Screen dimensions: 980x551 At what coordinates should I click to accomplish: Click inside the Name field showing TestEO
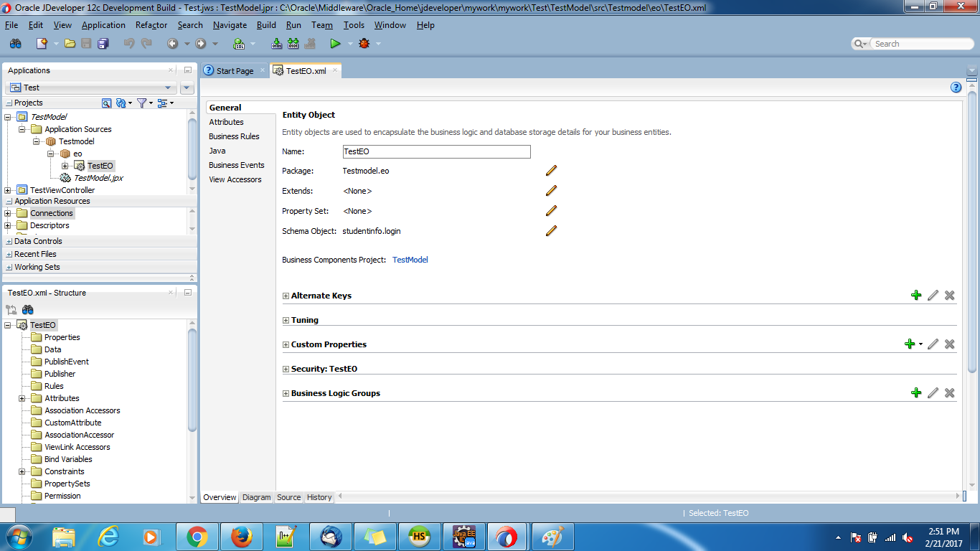coord(435,151)
